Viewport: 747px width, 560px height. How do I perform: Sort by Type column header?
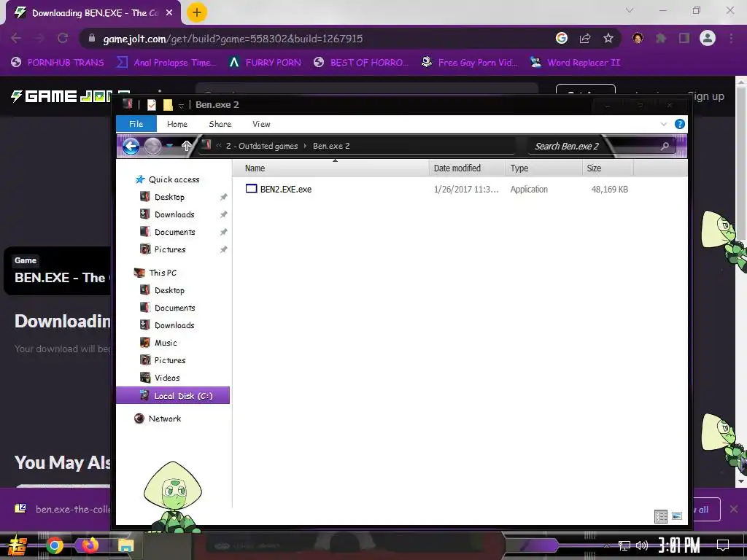click(x=543, y=168)
